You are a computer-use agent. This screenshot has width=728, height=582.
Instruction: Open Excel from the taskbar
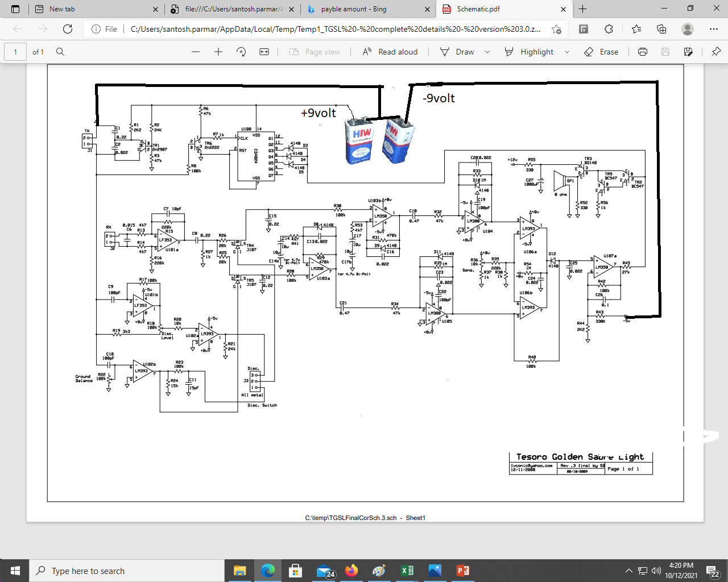pos(407,571)
